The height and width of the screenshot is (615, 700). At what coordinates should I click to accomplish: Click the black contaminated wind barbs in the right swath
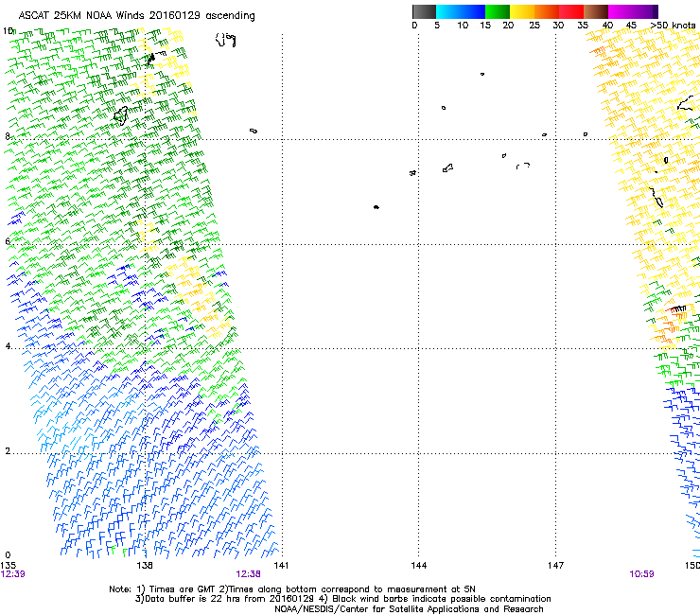click(x=678, y=308)
